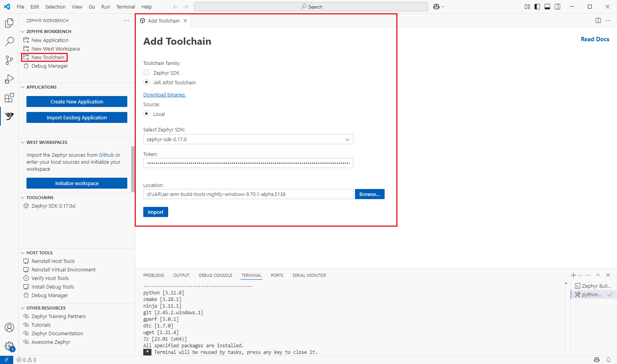This screenshot has width=617, height=364.
Task: Click the Initialize workspace button
Action: 77,183
